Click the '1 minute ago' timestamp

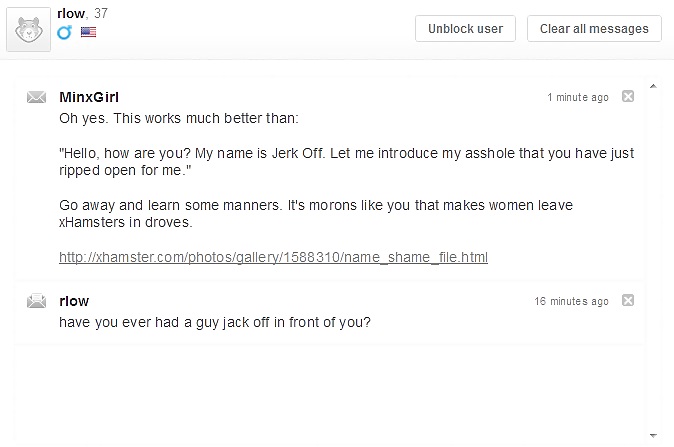[x=578, y=97]
